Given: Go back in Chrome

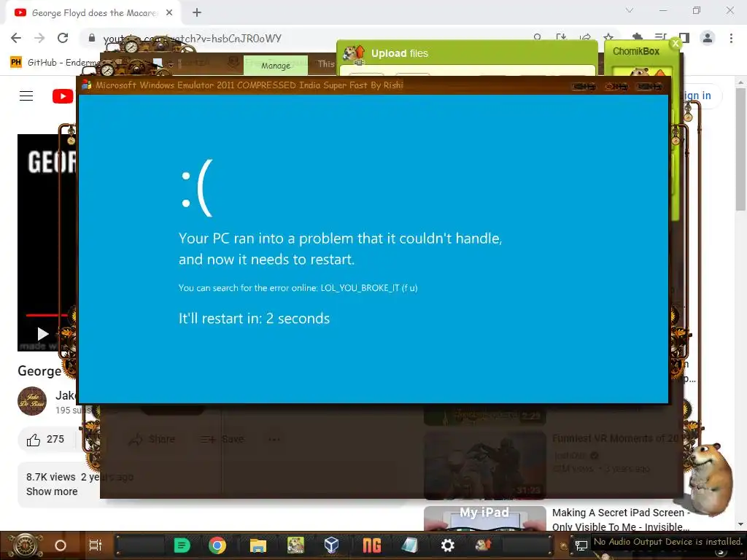Looking at the screenshot, I should click(x=16, y=38).
